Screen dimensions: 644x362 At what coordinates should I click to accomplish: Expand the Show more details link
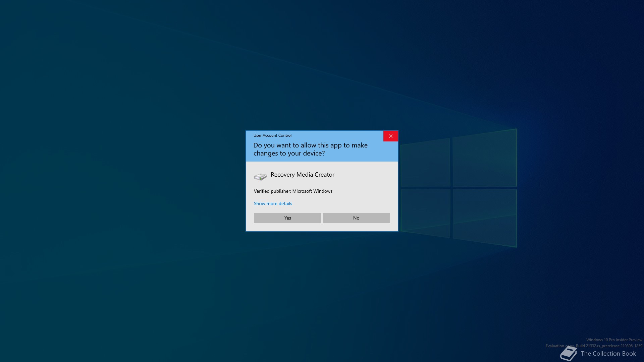click(273, 203)
